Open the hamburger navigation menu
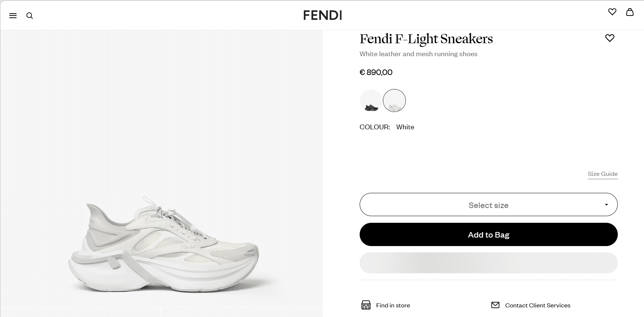 [x=13, y=16]
